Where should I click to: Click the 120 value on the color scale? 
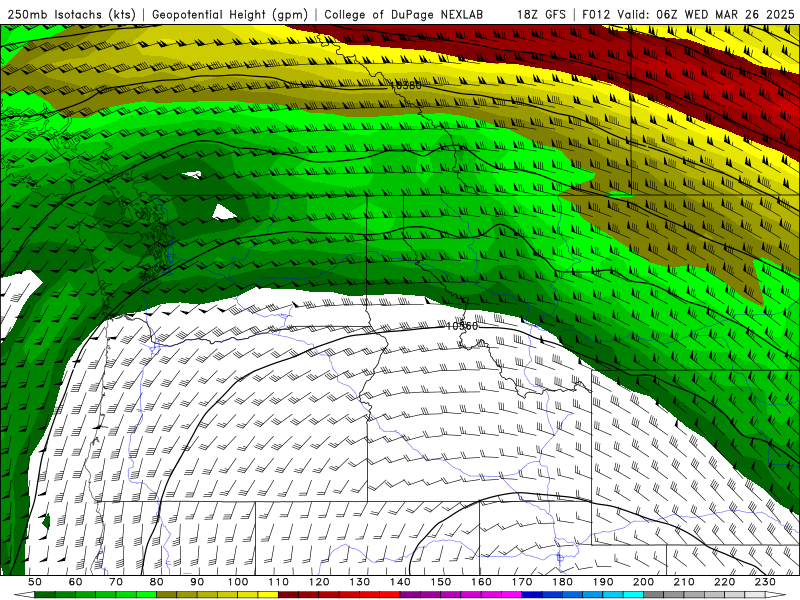coord(319,582)
